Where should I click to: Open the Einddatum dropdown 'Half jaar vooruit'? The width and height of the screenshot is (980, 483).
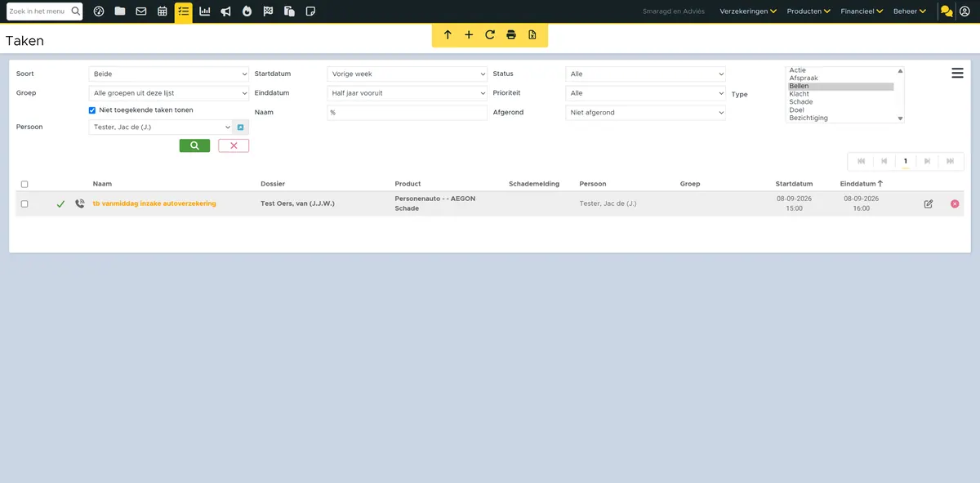(x=407, y=93)
